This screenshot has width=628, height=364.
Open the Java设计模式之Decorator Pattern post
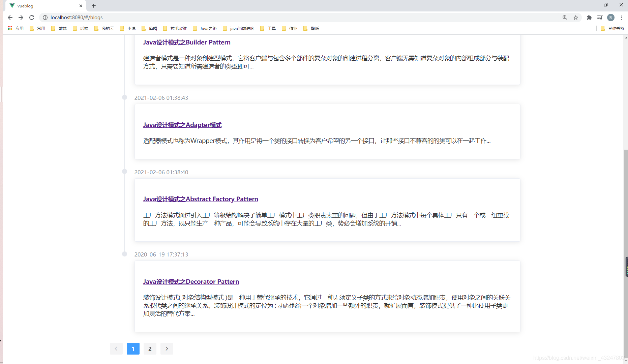(x=191, y=281)
